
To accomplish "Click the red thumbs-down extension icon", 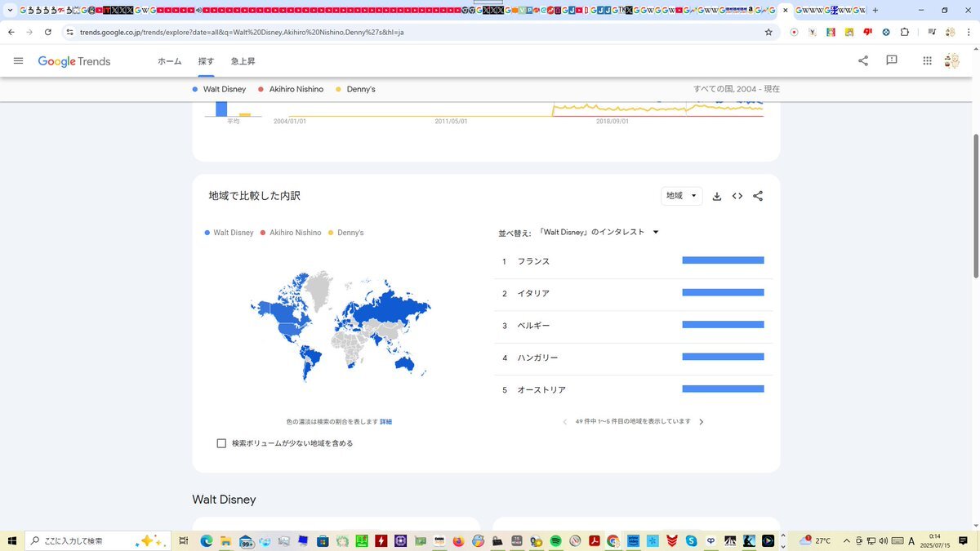I will (x=867, y=32).
